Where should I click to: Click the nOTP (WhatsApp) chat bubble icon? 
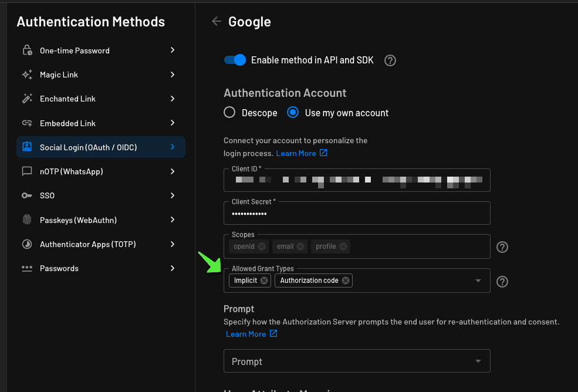coord(28,171)
